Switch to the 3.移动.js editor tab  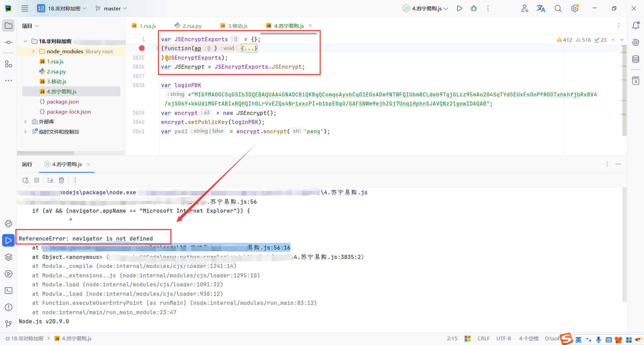click(234, 26)
